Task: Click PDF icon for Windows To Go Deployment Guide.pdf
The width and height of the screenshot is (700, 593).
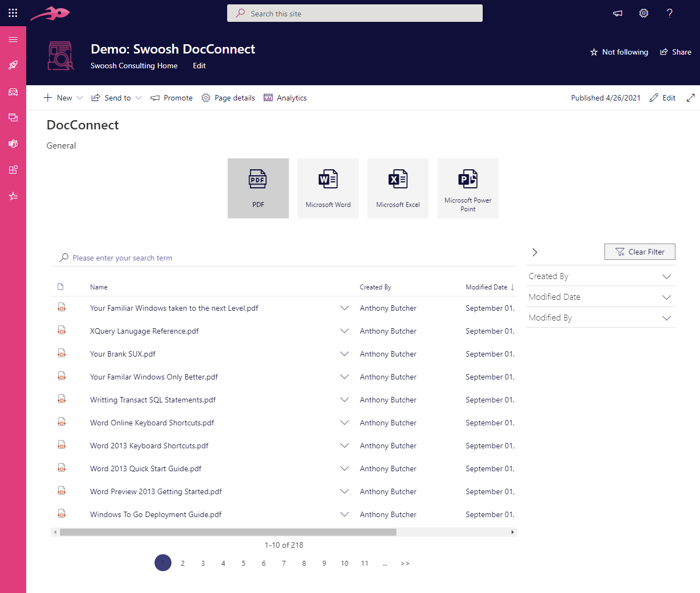Action: tap(62, 514)
